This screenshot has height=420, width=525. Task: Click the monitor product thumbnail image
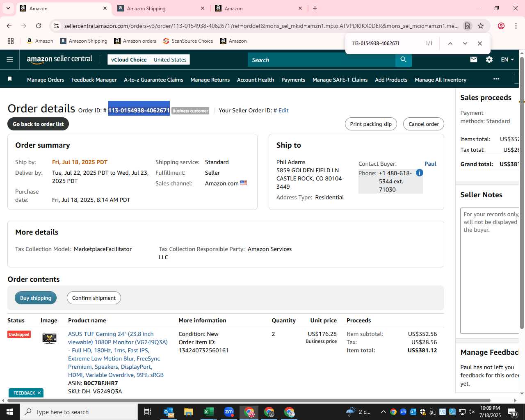49,338
